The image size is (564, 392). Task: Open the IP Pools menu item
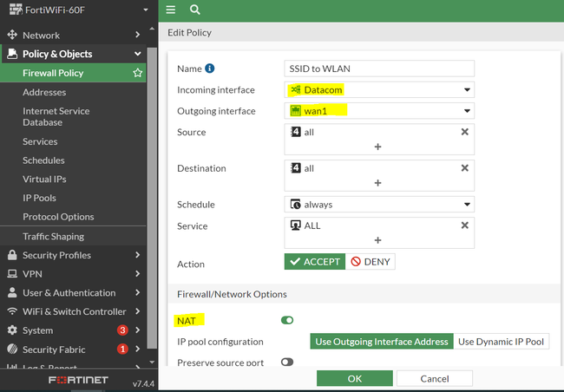(73, 198)
